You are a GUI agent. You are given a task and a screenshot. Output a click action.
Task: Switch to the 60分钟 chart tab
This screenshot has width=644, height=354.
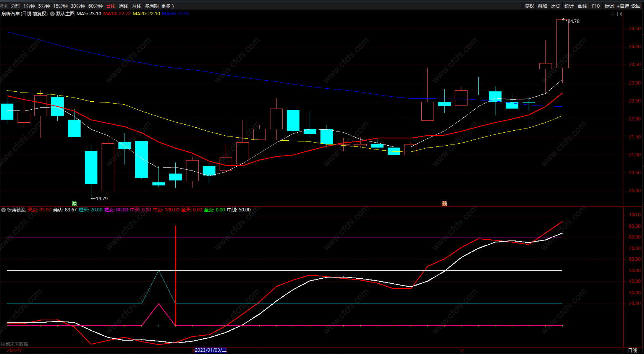point(95,6)
